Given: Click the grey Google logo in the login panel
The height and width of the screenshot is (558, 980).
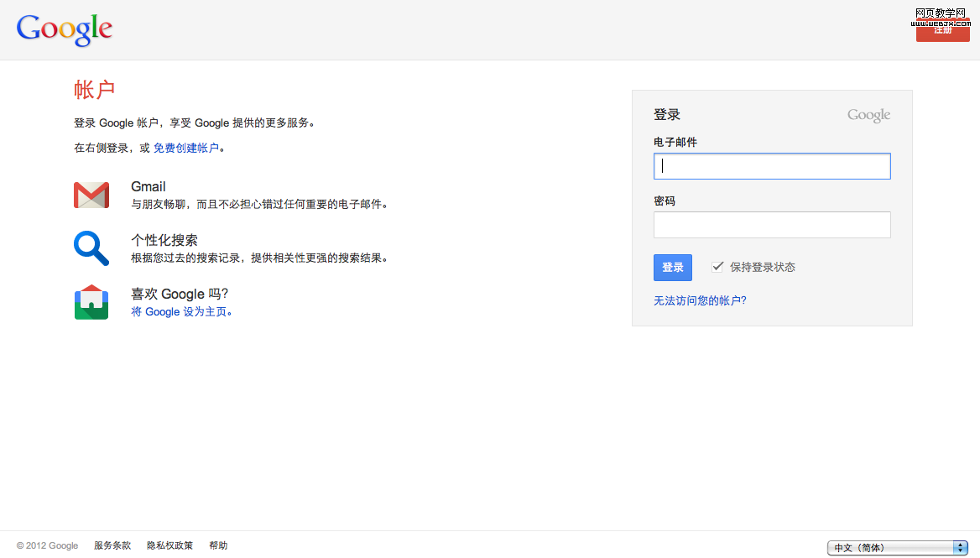Looking at the screenshot, I should coord(868,116).
